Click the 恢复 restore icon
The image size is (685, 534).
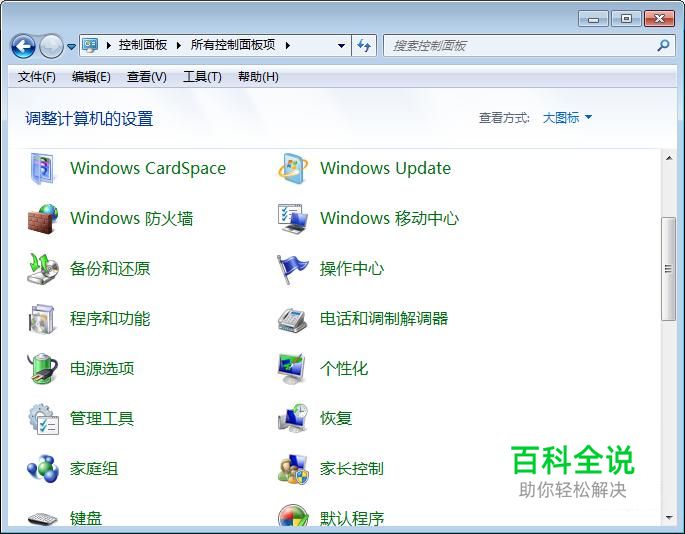(x=293, y=419)
